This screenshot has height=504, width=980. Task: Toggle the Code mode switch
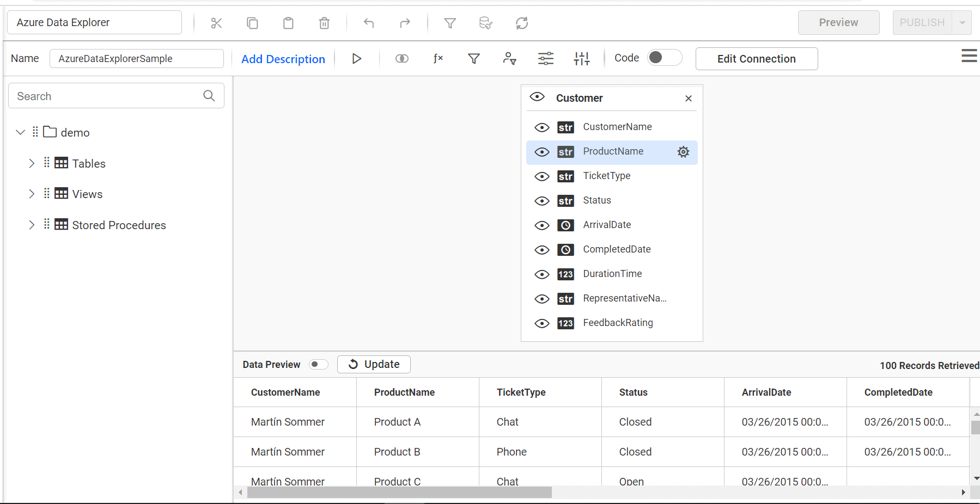[664, 58]
